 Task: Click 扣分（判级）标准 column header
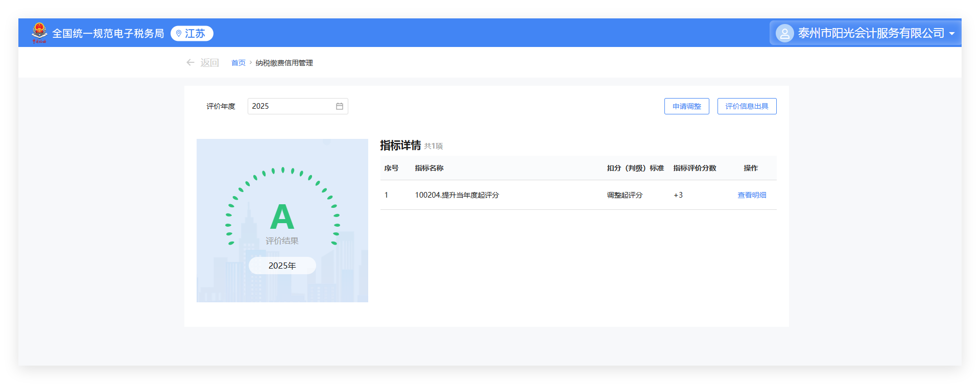click(x=635, y=168)
